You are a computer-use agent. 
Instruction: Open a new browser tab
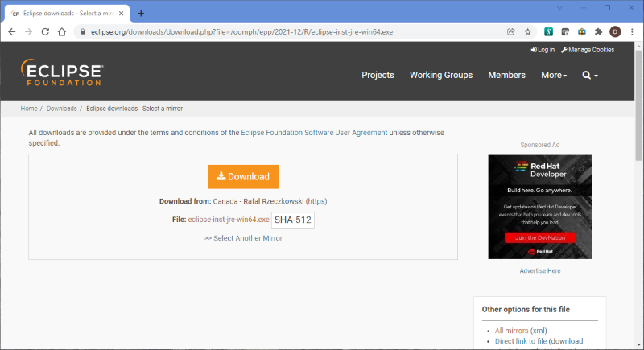(x=141, y=14)
